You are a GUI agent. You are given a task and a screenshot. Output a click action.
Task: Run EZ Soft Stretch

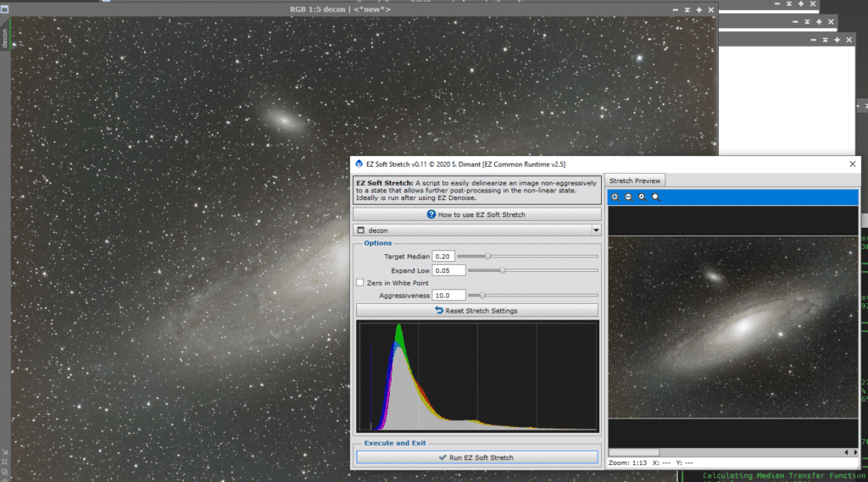[477, 457]
